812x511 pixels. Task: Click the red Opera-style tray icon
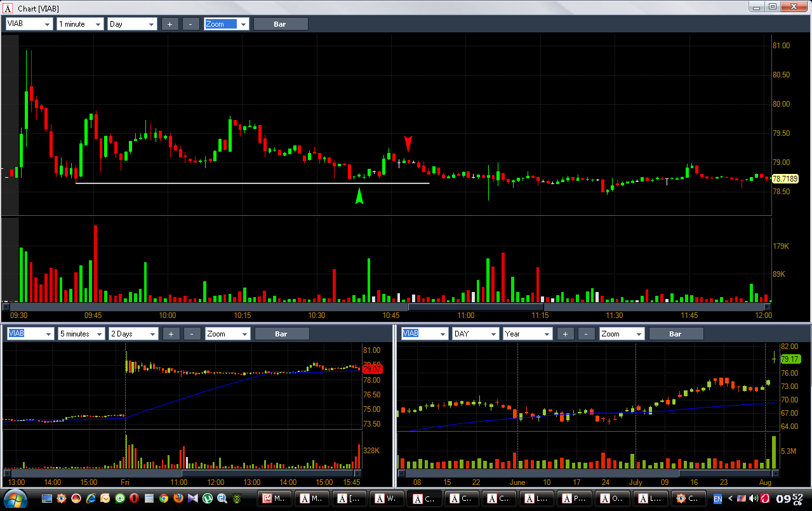click(764, 498)
